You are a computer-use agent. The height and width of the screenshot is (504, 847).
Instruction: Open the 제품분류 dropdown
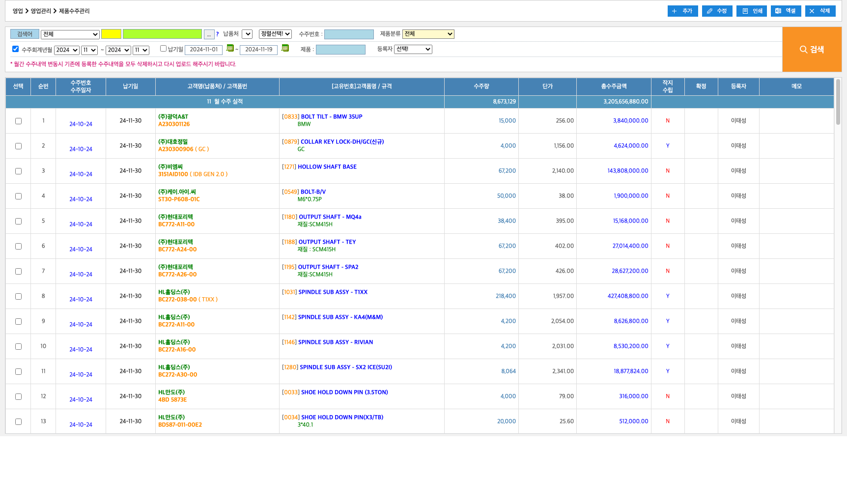coord(428,34)
